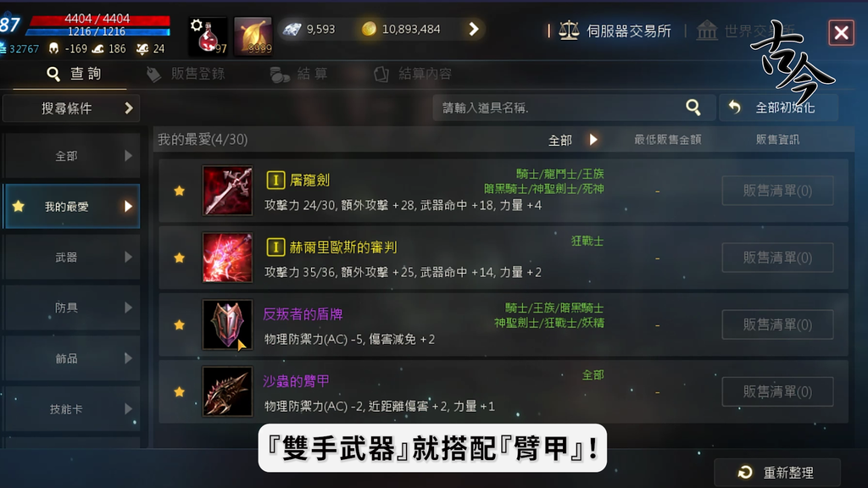This screenshot has width=868, height=488.
Task: Switch to the 販售登錄 tab
Action: pyautogui.click(x=186, y=75)
